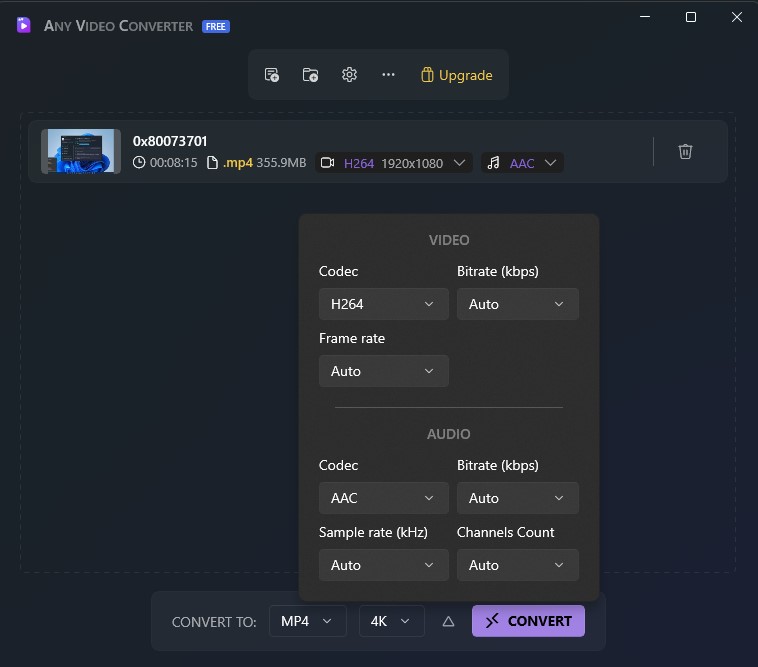
Task: Click the duration 00:08:15
Action: [174, 162]
